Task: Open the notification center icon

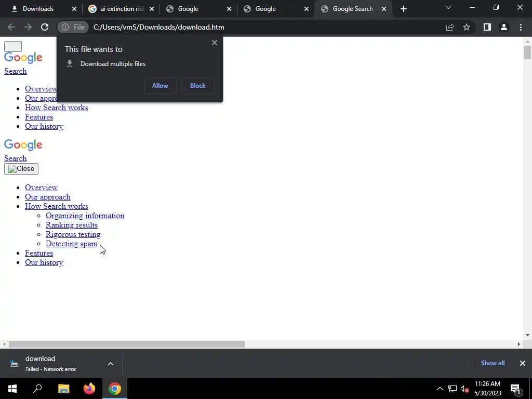Action: pyautogui.click(x=515, y=389)
